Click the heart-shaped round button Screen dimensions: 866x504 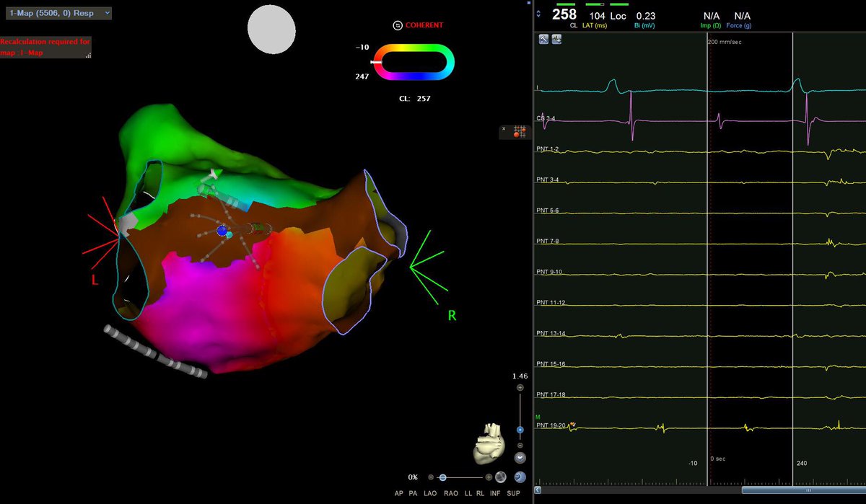[x=520, y=458]
